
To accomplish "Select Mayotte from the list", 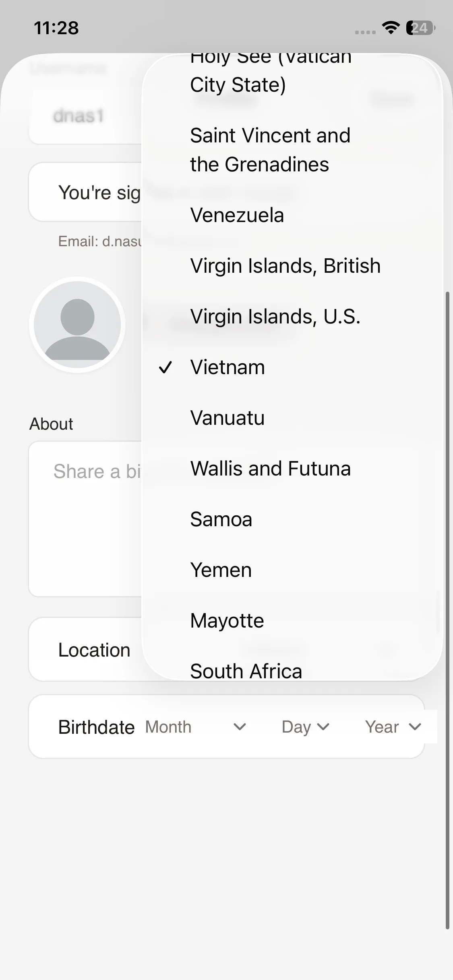I will 227,621.
